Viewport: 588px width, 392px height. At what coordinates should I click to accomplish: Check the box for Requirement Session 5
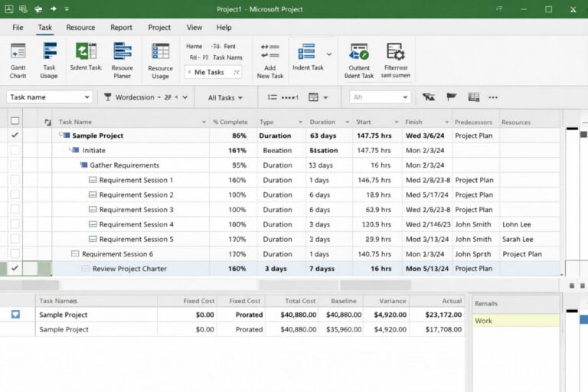coord(15,239)
